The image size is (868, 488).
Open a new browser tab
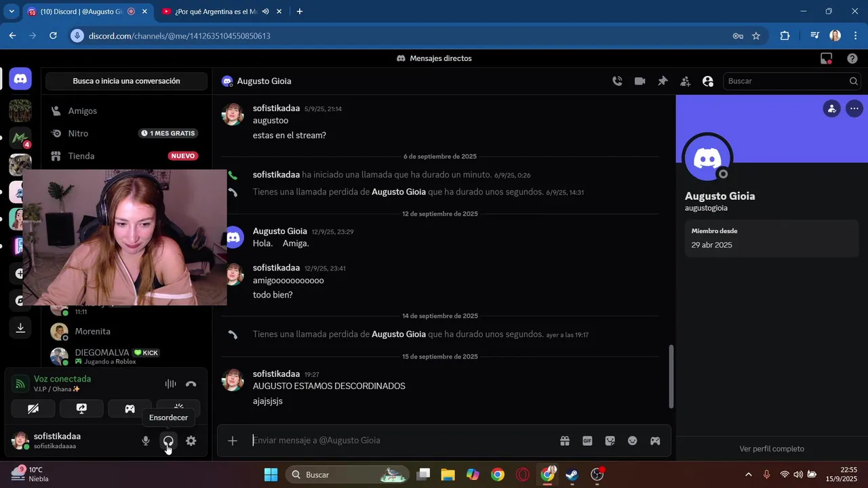(300, 12)
